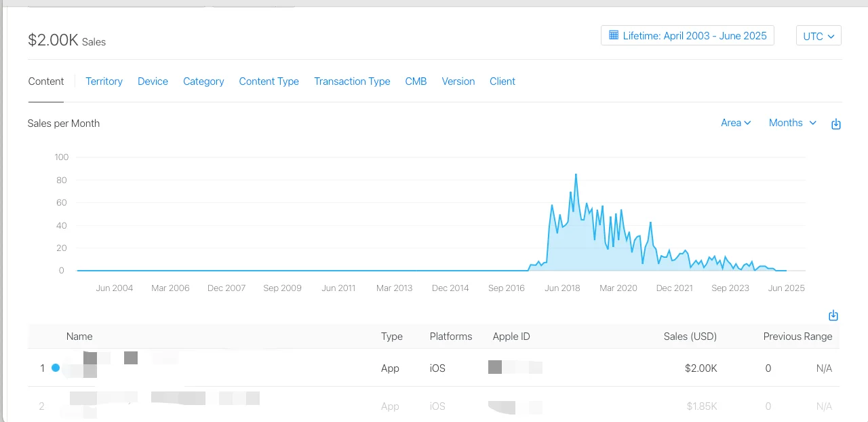Open the Client tab
Screen dimensions: 868x422
pos(502,81)
